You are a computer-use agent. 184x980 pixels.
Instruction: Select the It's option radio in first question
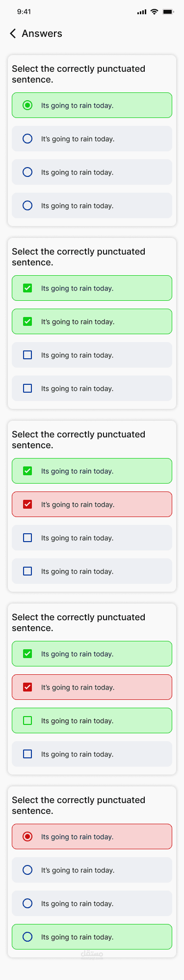point(27,139)
